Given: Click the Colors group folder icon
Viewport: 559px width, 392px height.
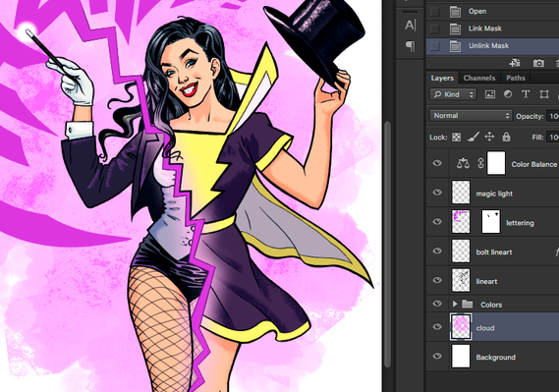Looking at the screenshot, I should [467, 304].
